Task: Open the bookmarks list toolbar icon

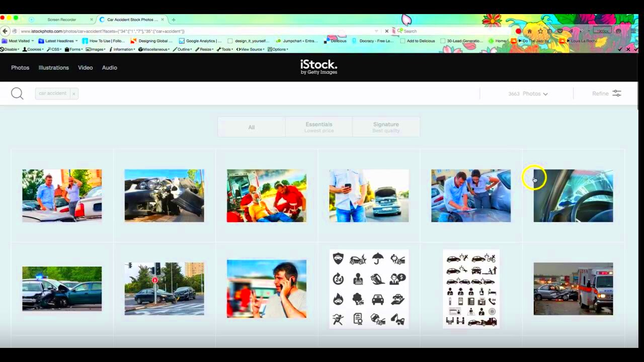Action: pyautogui.click(x=549, y=31)
